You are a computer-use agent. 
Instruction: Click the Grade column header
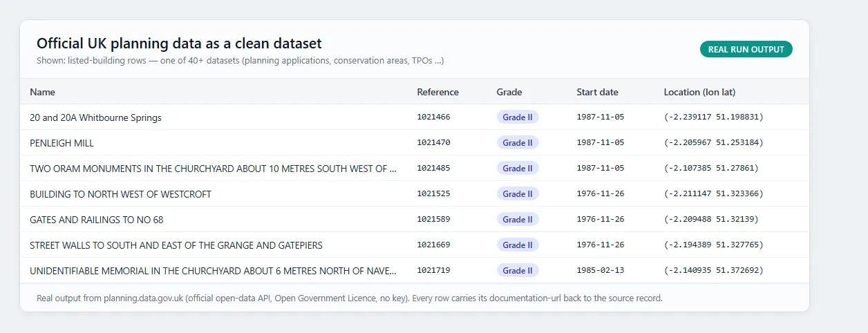(x=509, y=92)
